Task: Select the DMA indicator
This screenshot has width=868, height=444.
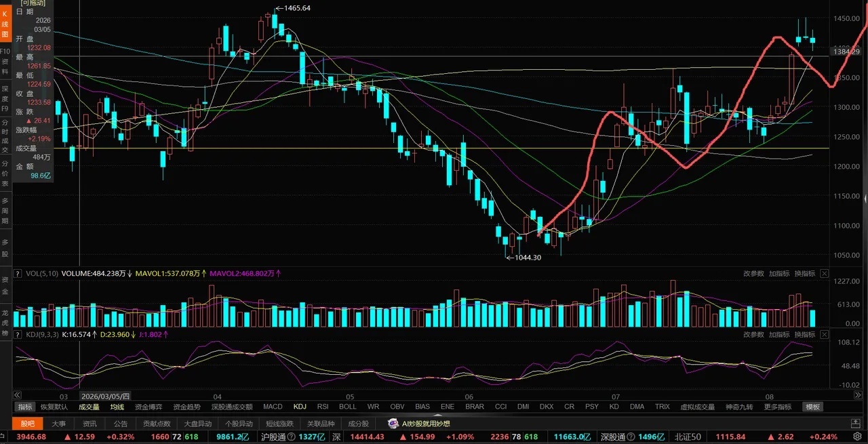Action: [x=637, y=407]
